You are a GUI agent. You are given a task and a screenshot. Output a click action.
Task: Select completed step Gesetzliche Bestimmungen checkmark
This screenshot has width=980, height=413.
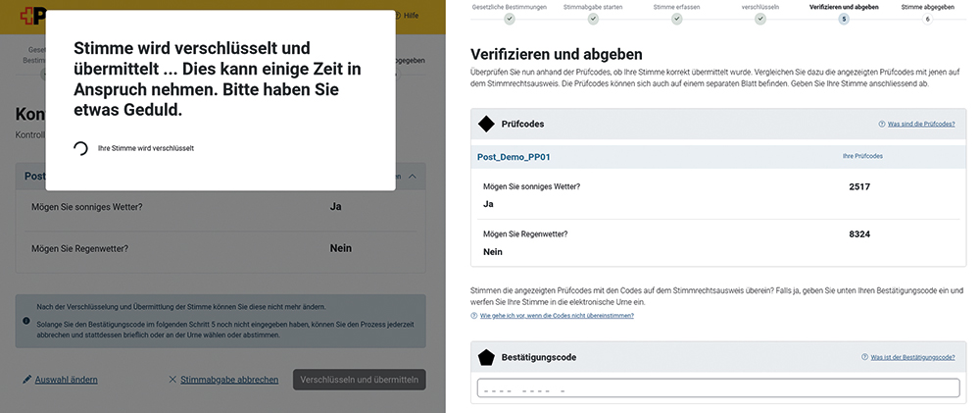click(x=510, y=19)
